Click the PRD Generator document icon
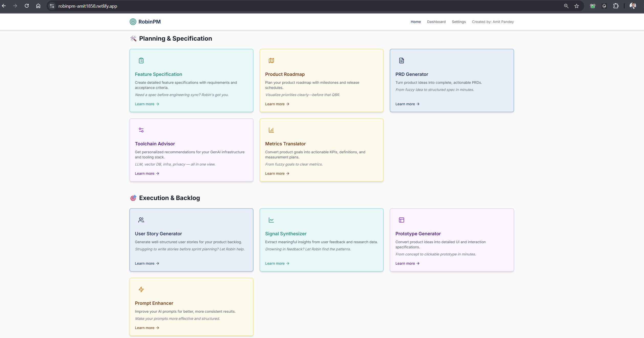This screenshot has width=644, height=338. click(x=402, y=61)
